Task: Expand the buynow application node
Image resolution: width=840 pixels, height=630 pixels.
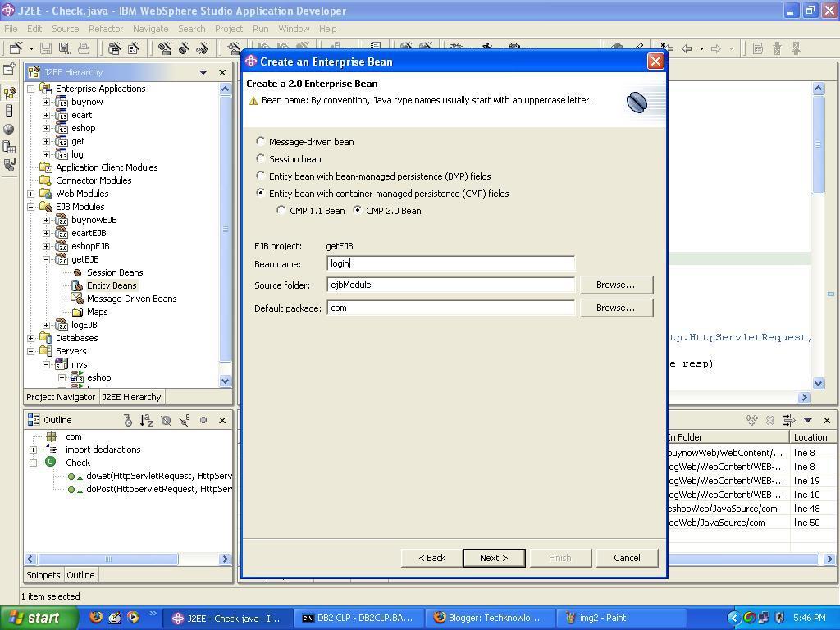Action: [x=47, y=102]
